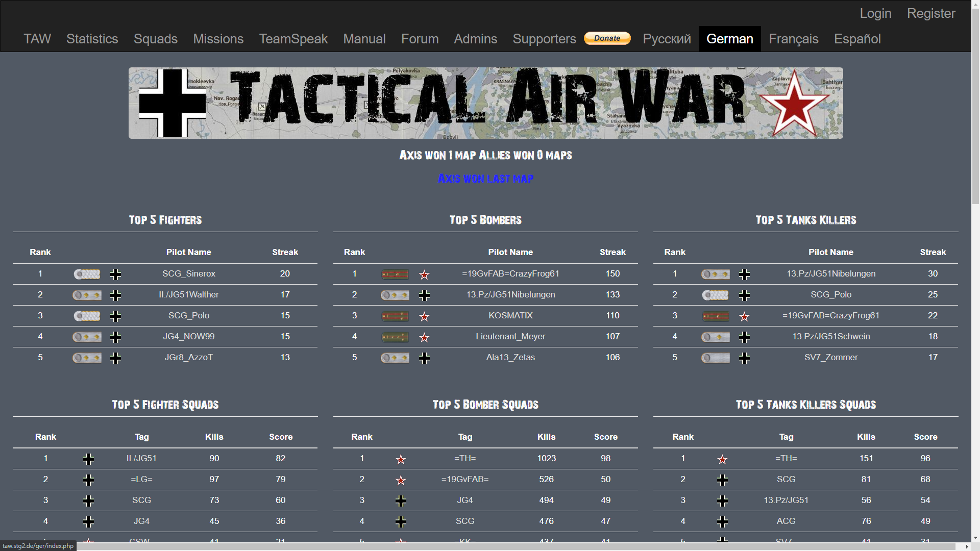980x551 pixels.
Task: Switch language to Русский
Action: 667,39
